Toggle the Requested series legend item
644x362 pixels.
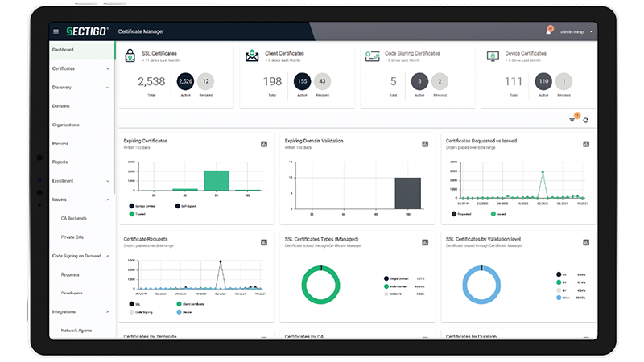pyautogui.click(x=460, y=214)
